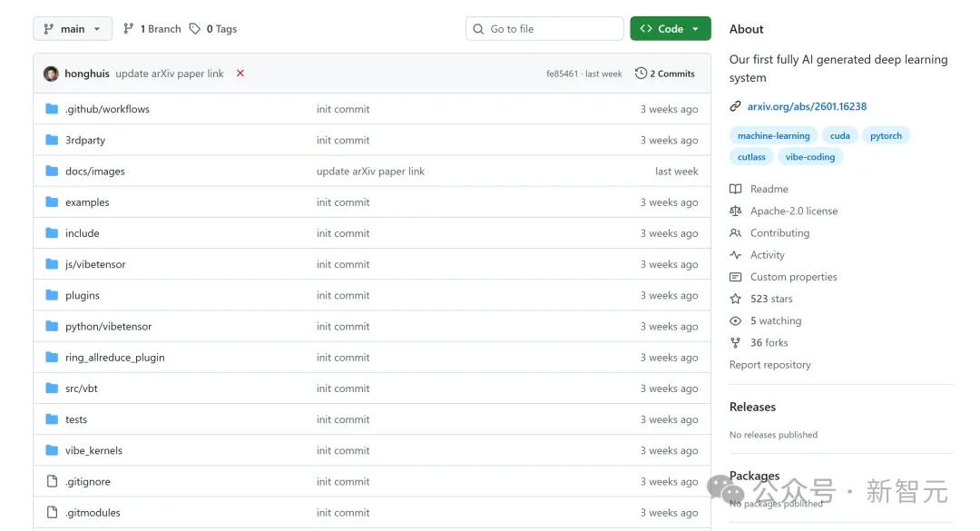This screenshot has height=531, width=980.
Task: Click the branch icon next to main
Action: click(x=48, y=28)
